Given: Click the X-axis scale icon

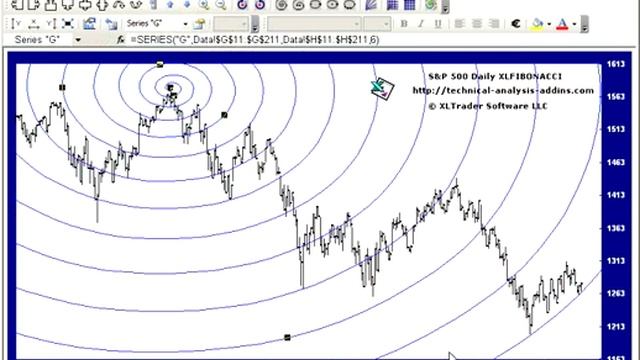Looking at the screenshot, I should [x=33, y=24].
